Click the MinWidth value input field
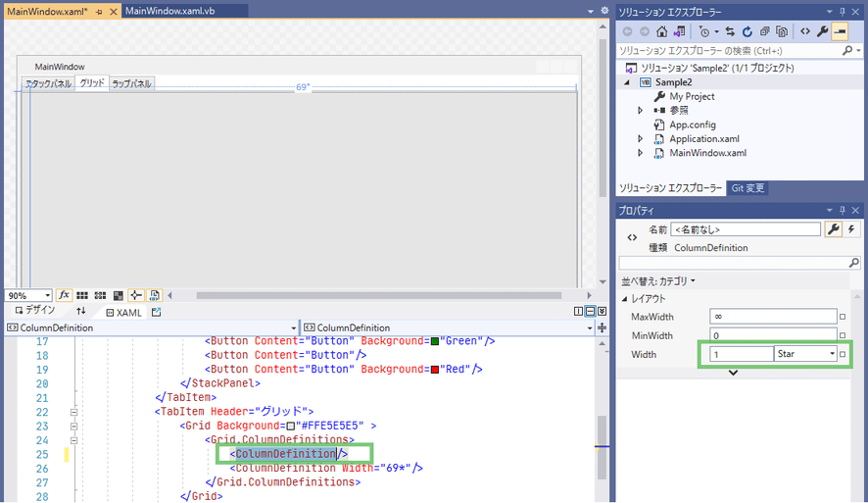 point(773,335)
